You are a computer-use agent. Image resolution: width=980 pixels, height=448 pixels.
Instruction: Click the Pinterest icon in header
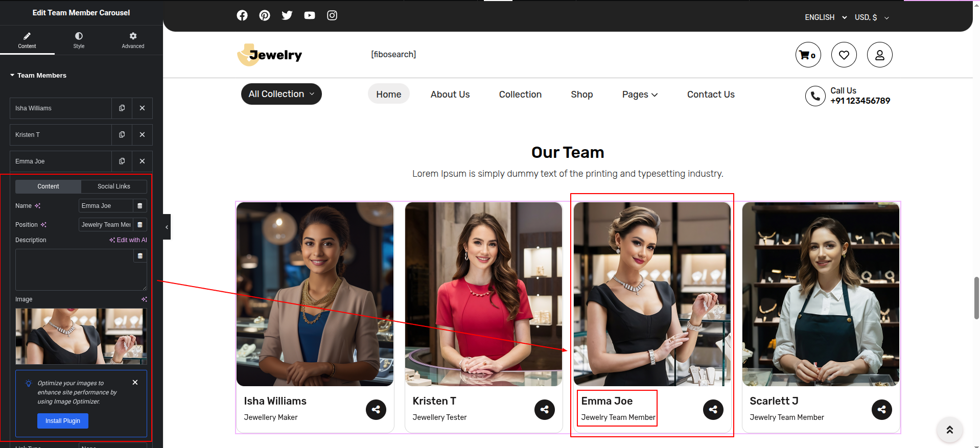265,15
